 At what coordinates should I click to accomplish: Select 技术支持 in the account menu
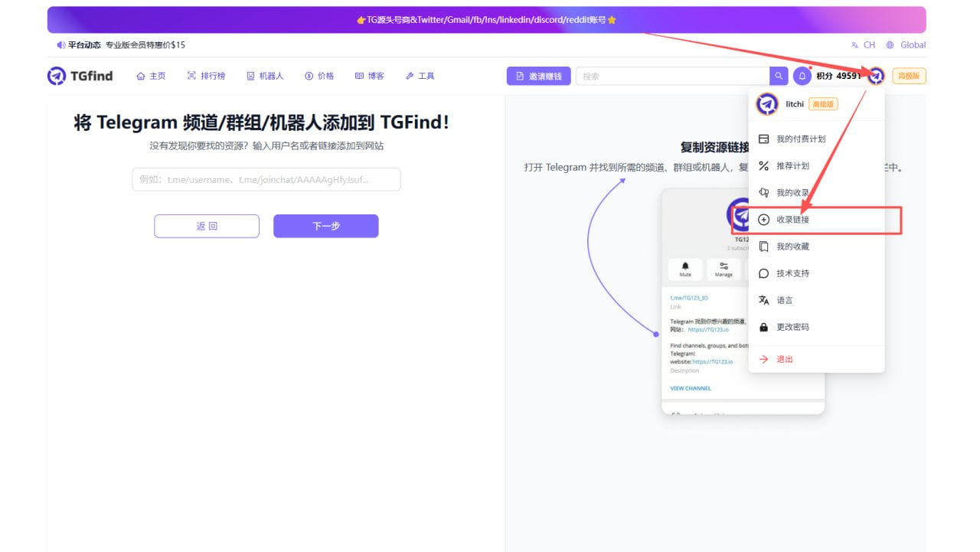[x=816, y=273]
